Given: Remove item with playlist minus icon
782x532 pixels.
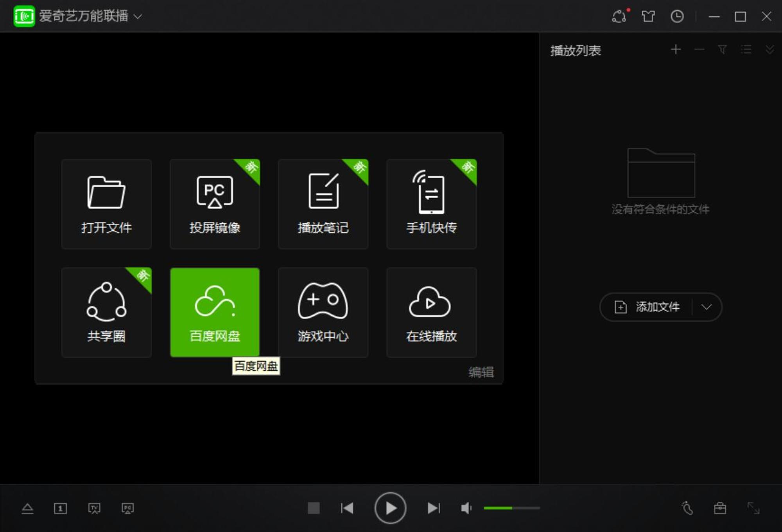Looking at the screenshot, I should point(699,50).
